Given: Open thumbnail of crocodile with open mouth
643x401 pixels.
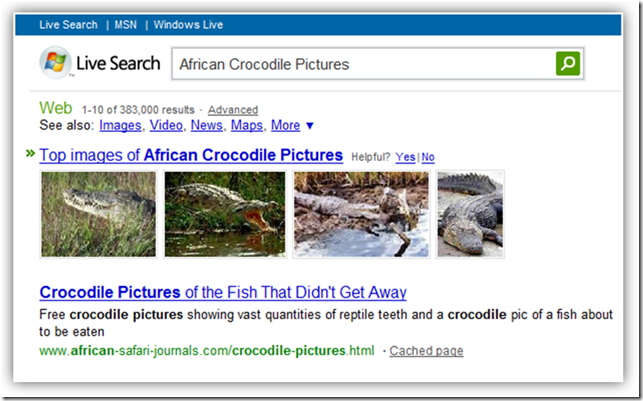Looking at the screenshot, I should pyautogui.click(x=225, y=214).
